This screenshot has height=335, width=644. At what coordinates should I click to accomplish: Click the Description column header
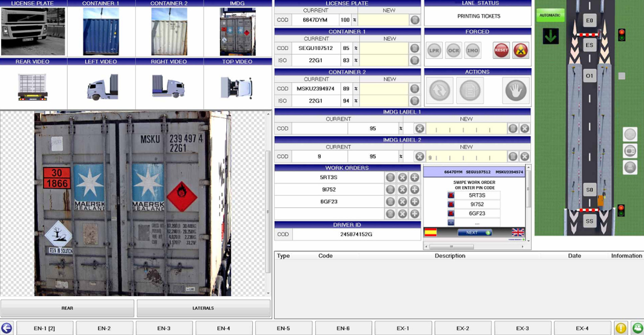(450, 256)
